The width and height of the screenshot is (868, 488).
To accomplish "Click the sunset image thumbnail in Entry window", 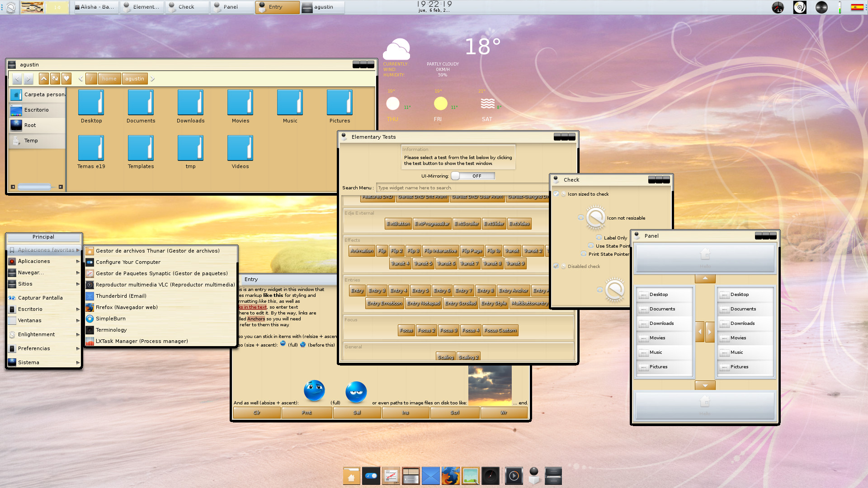I will [x=490, y=385].
